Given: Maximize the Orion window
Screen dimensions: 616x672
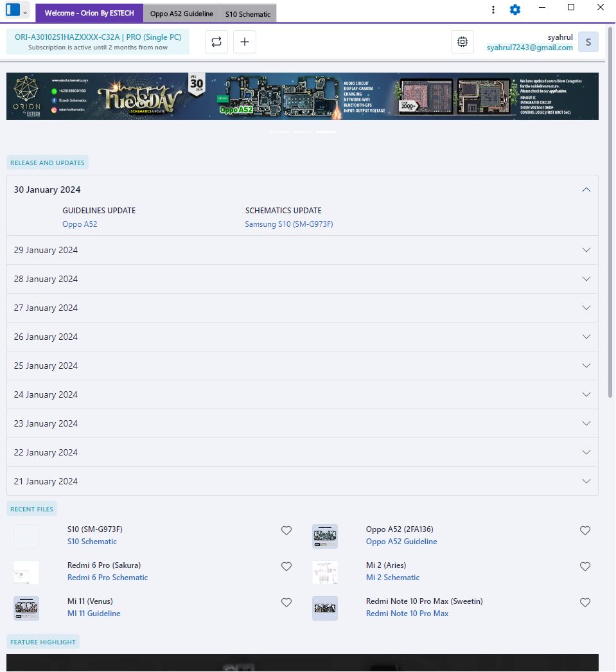Looking at the screenshot, I should click(x=571, y=7).
